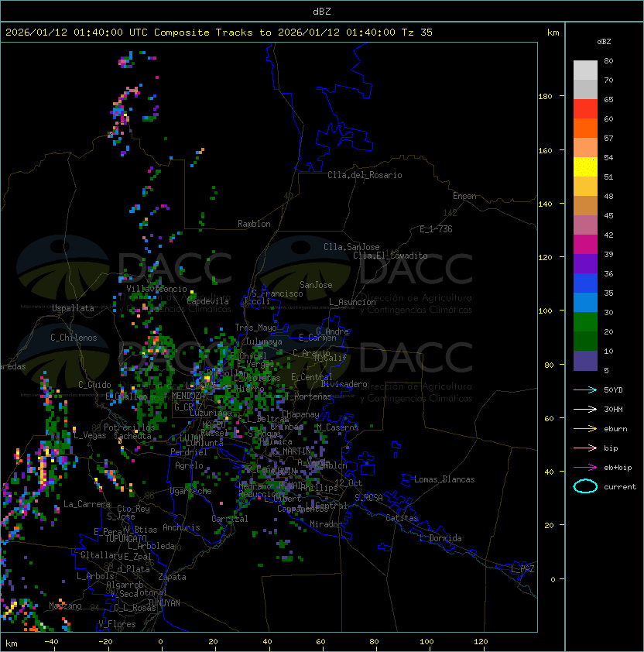Click the E_1-736 label
This screenshot has height=652, width=644.
point(436,229)
